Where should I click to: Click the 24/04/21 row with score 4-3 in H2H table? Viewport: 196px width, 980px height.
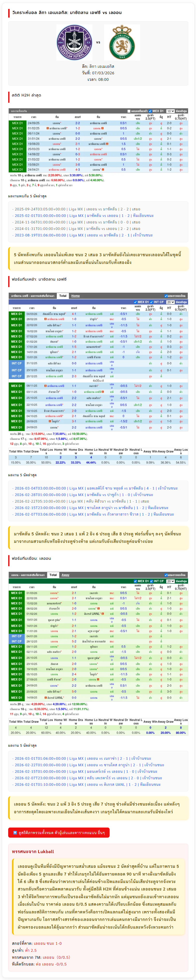coord(98,170)
